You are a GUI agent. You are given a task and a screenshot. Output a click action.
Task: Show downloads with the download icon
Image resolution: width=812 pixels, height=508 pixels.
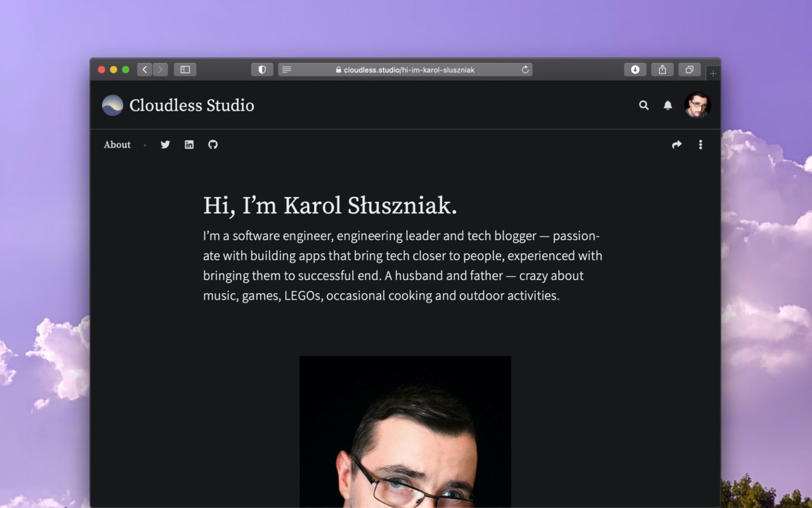coord(635,70)
